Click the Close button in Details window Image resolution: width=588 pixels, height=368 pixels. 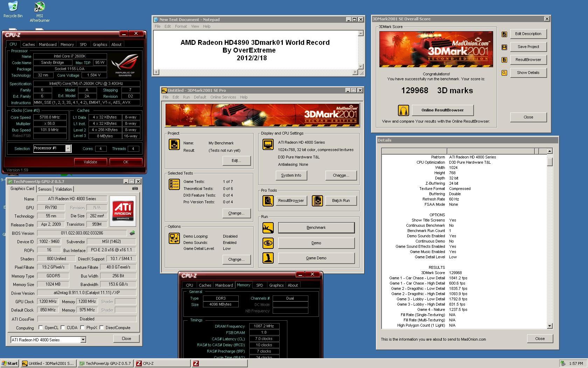tap(540, 339)
